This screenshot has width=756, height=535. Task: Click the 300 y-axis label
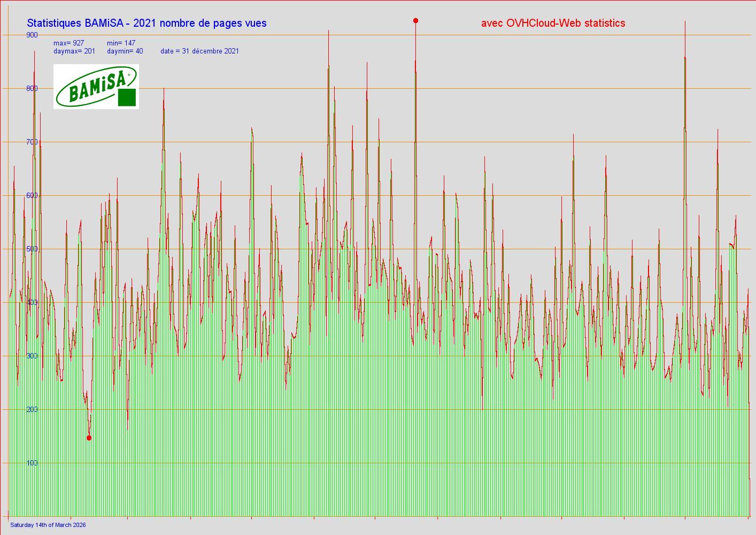(32, 356)
